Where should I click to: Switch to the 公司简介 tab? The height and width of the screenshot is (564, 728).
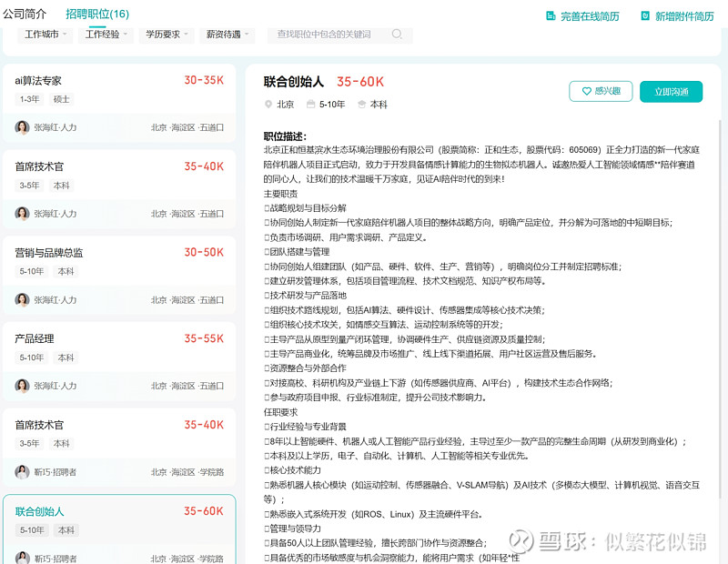point(25,15)
